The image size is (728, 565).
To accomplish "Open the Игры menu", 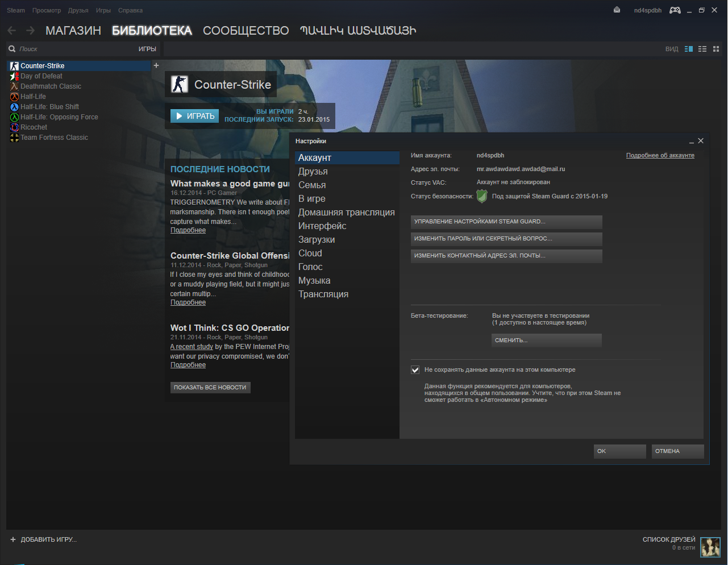I will click(x=103, y=10).
